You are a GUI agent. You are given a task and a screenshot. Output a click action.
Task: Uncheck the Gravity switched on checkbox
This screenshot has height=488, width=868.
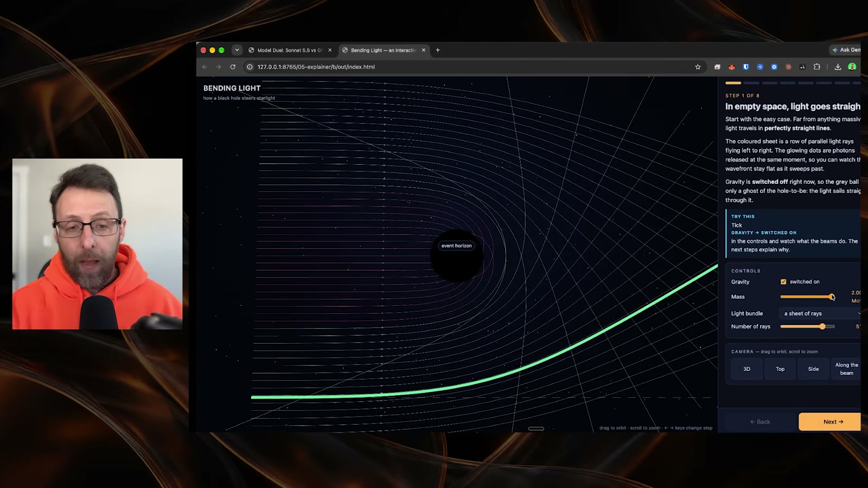pyautogui.click(x=783, y=281)
